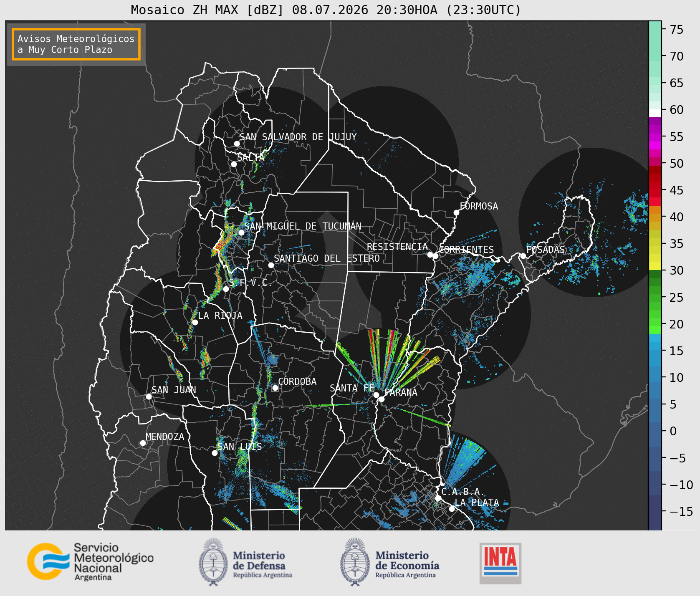Click the magenta 55 dBZ color band
700x596 pixels.
[x=655, y=137]
